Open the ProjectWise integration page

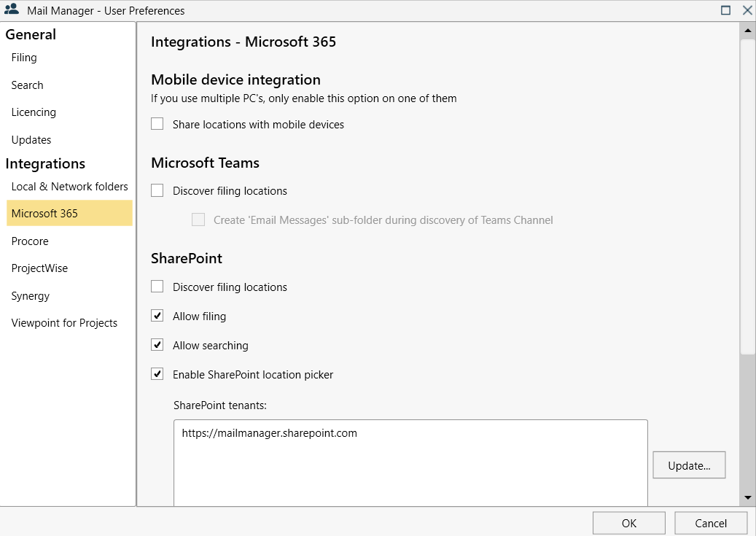pyautogui.click(x=39, y=268)
